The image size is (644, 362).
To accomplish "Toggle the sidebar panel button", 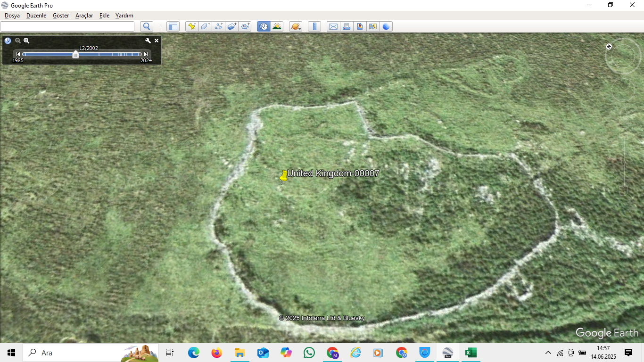I will (173, 26).
